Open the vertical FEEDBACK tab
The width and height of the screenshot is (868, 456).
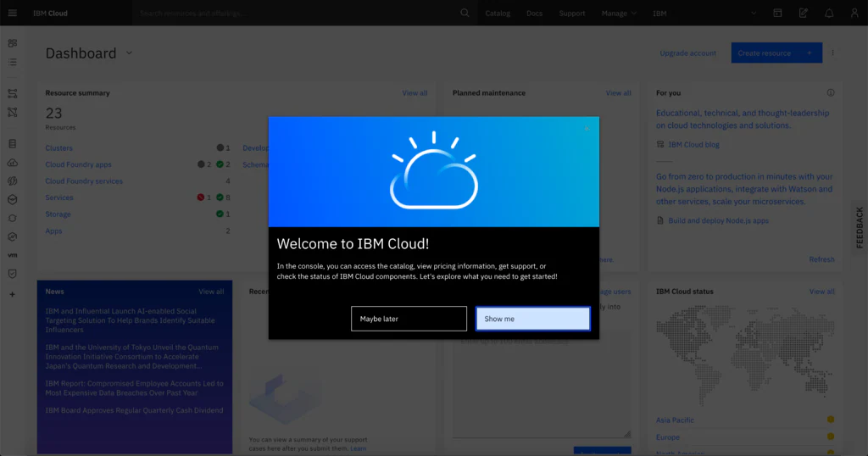pyautogui.click(x=860, y=227)
